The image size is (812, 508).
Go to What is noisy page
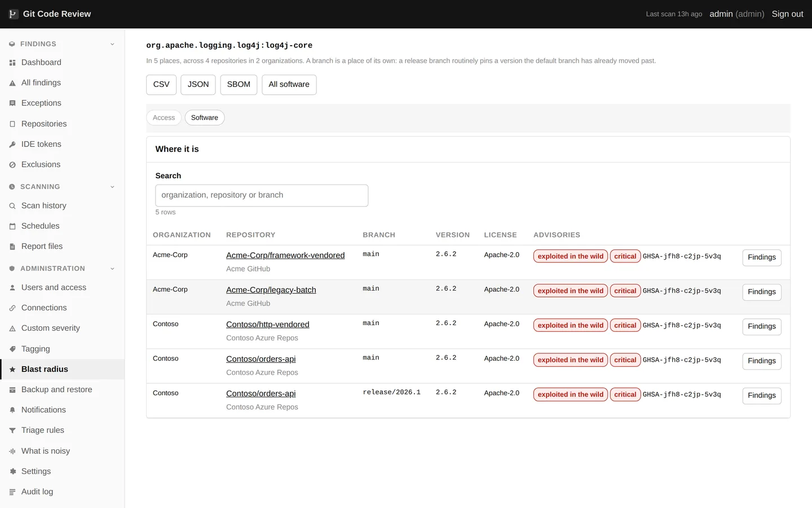coord(62,451)
